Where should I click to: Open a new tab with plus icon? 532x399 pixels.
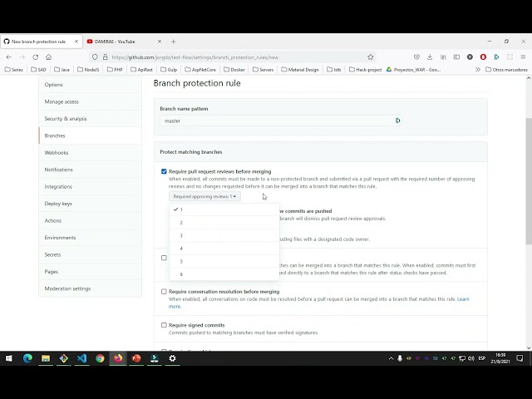pyautogui.click(x=174, y=42)
